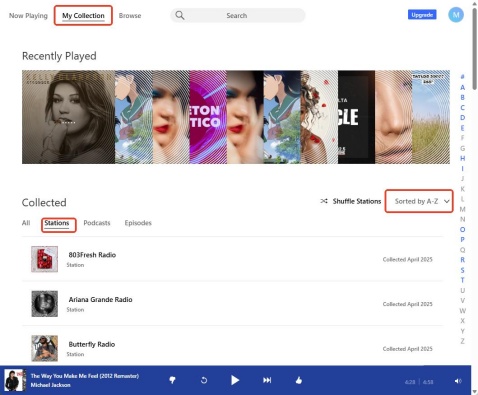This screenshot has width=478, height=395.
Task: Click the thumbs down icon in player bar
Action: click(x=172, y=380)
